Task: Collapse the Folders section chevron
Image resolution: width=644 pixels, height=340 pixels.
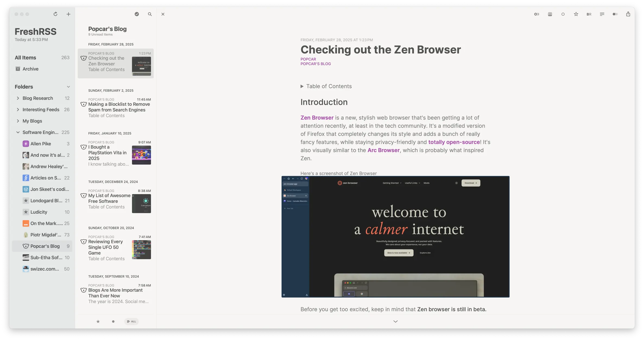Action: (68, 87)
